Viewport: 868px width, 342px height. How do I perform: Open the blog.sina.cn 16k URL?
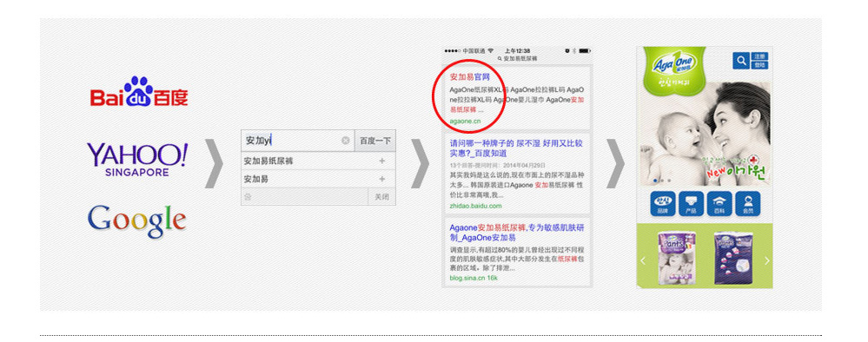[474, 278]
